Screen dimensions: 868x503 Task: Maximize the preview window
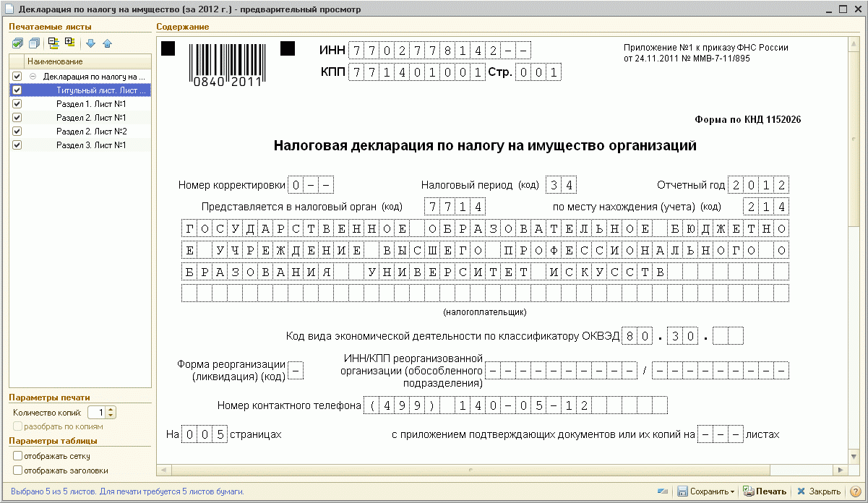click(x=843, y=9)
